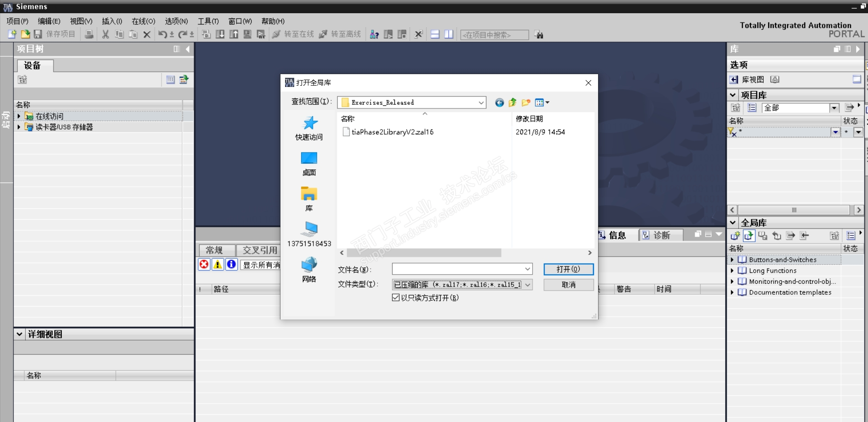Click the cut scissors icon
The image size is (868, 422).
106,34
